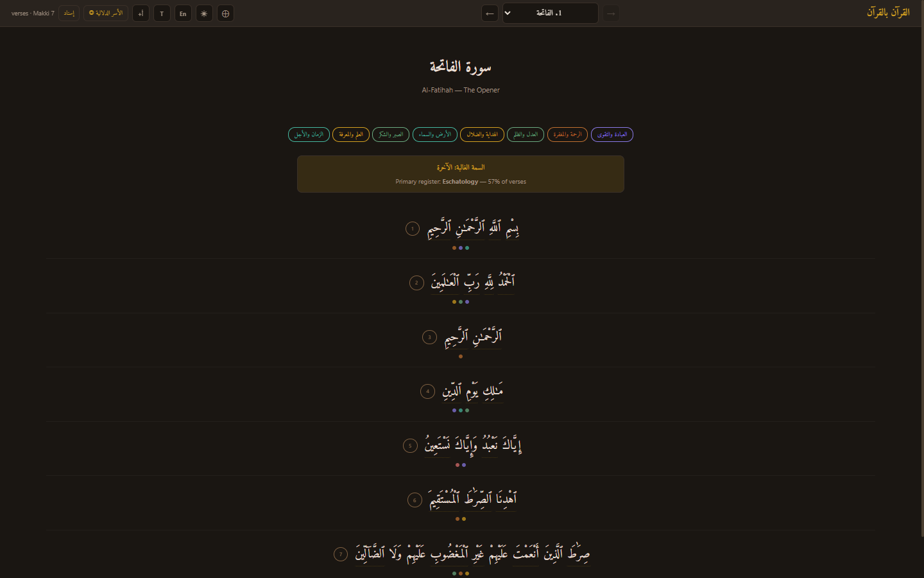The width and height of the screenshot is (924, 578).
Task: Activate the الرحمة والمغفرة filter chip
Action: (567, 134)
